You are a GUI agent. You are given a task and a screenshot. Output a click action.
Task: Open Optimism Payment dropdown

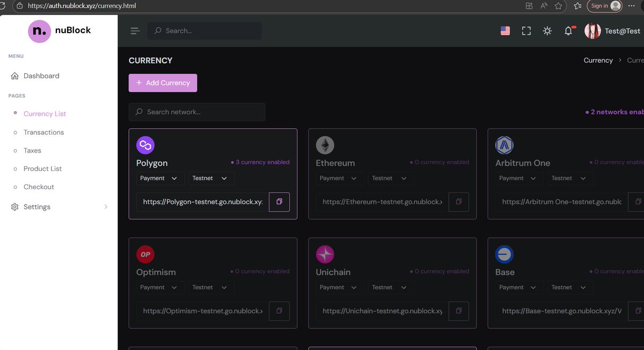coord(160,288)
